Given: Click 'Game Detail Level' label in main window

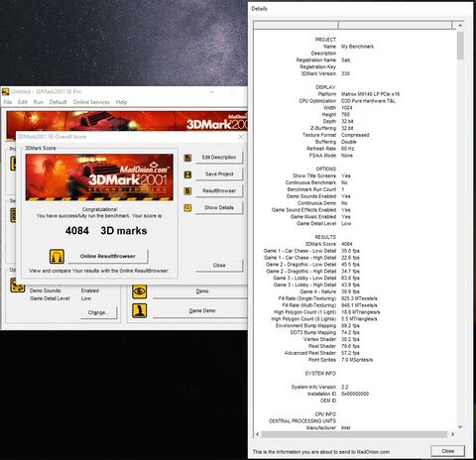Looking at the screenshot, I should pyautogui.click(x=50, y=298).
